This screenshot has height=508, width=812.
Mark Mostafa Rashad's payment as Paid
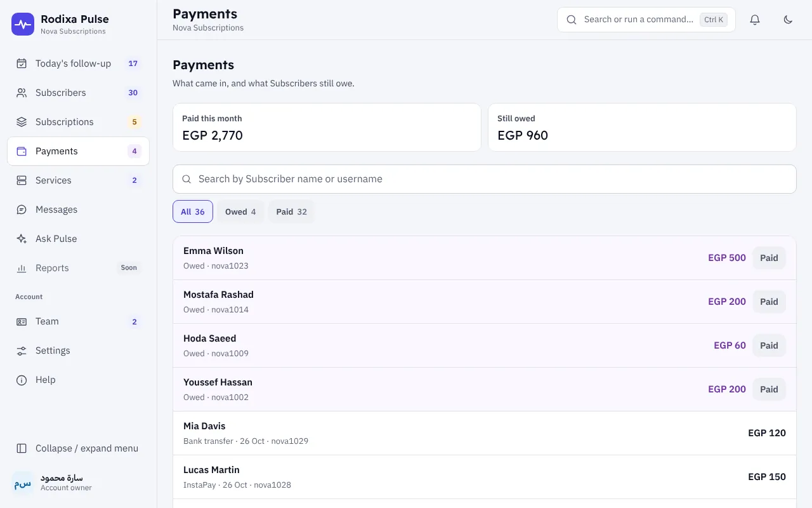(x=769, y=302)
